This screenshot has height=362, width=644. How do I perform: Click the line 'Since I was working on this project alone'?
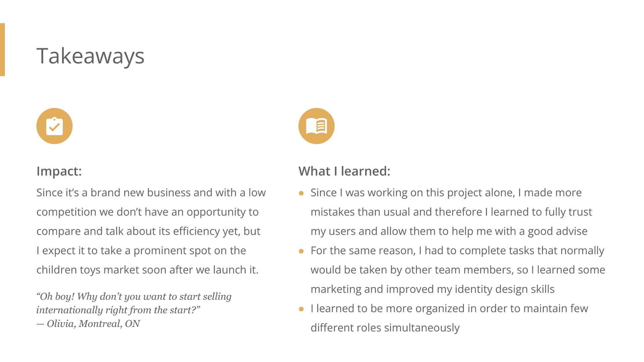[446, 193]
